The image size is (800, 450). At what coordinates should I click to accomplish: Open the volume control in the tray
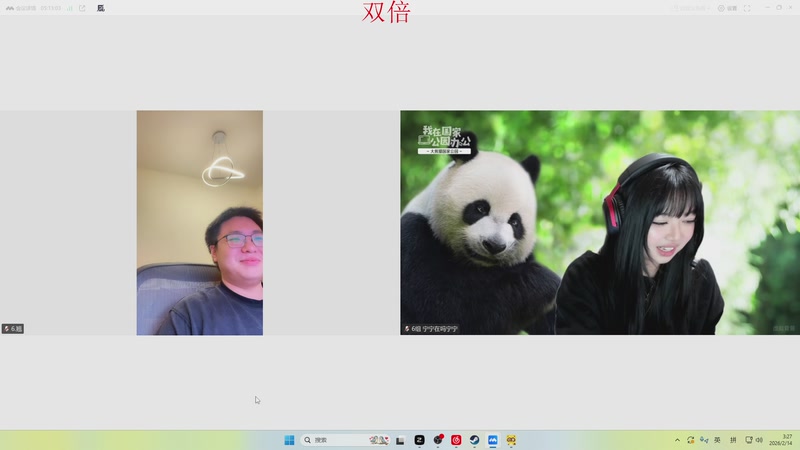759,440
